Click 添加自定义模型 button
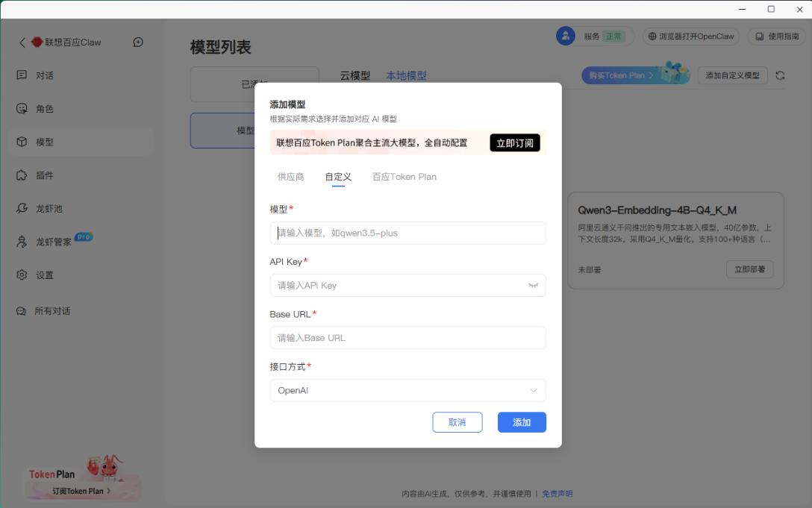The height and width of the screenshot is (508, 812). (x=732, y=75)
